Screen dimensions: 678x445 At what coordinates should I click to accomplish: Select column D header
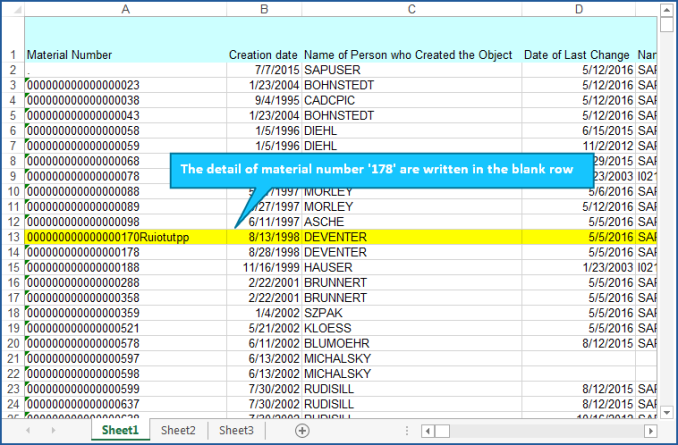(579, 9)
